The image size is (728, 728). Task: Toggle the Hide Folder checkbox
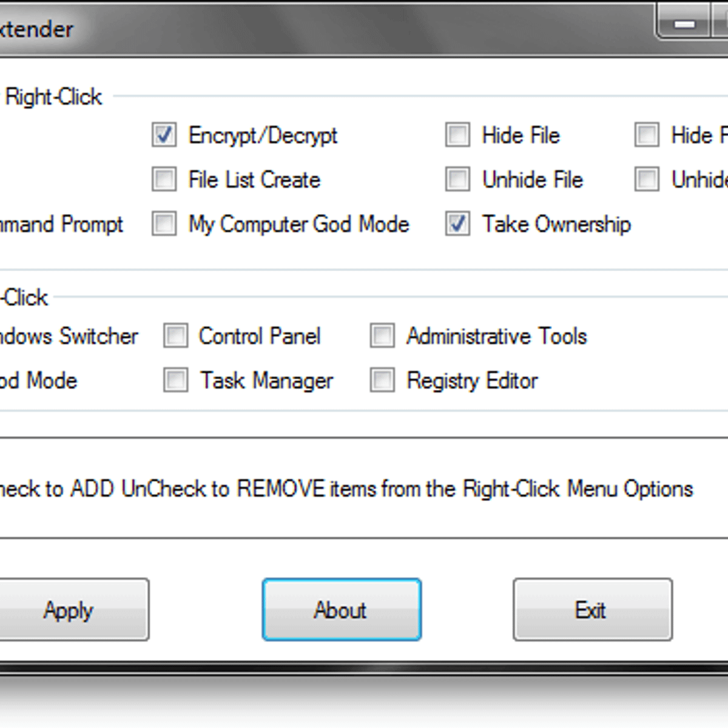click(646, 135)
